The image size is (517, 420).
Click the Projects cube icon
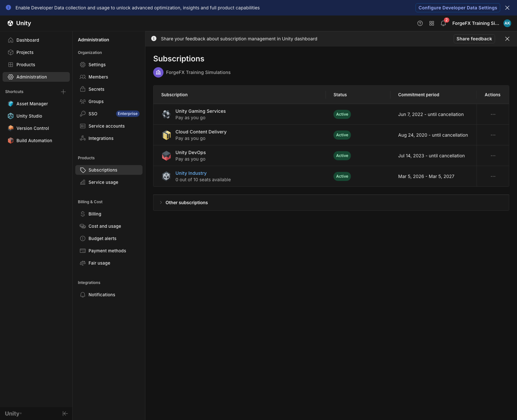tap(11, 52)
